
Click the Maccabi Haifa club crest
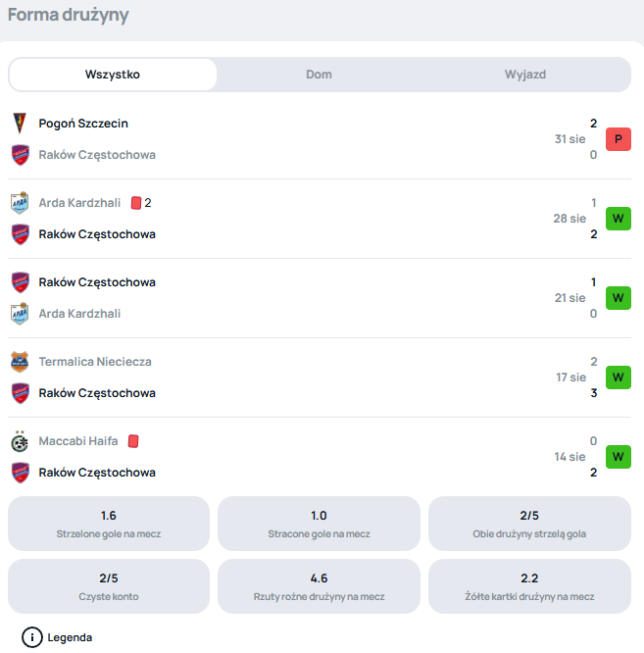pos(20,441)
